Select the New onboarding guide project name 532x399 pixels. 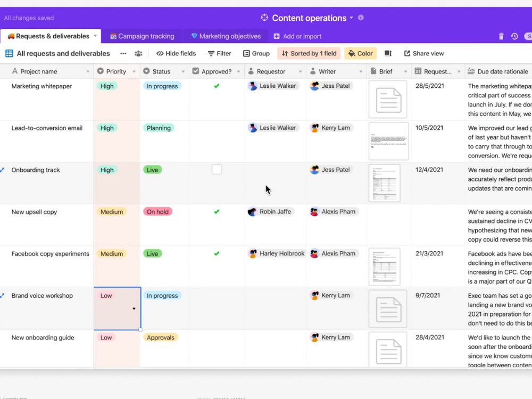pyautogui.click(x=43, y=338)
